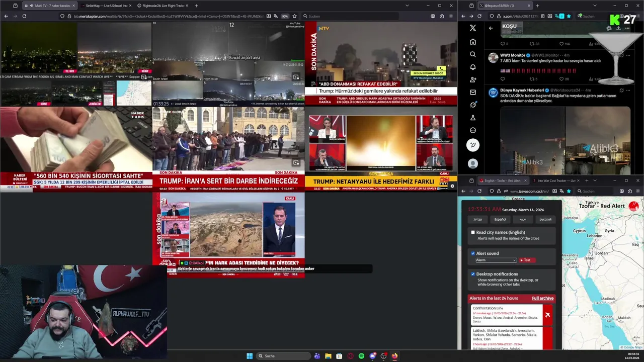644x362 pixels.
Task: Open the 'Full archive' link
Action: (542, 298)
